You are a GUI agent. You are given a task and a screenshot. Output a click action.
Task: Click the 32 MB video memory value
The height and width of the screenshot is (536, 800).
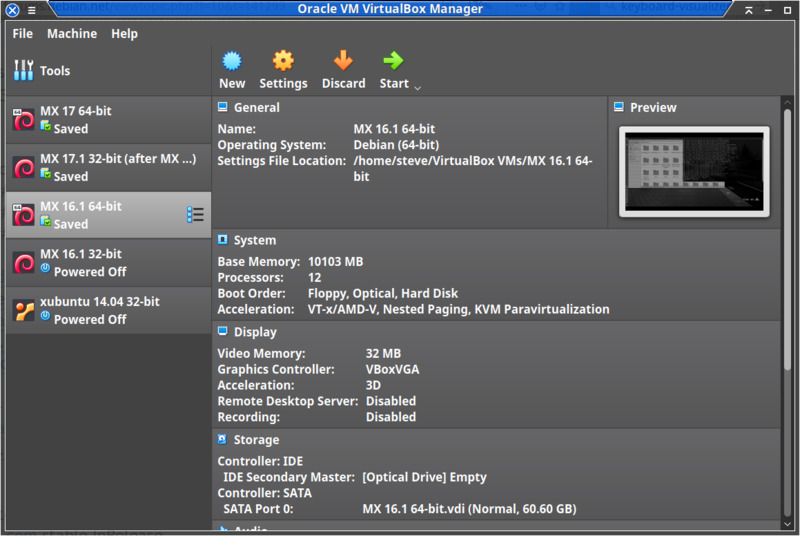[383, 353]
